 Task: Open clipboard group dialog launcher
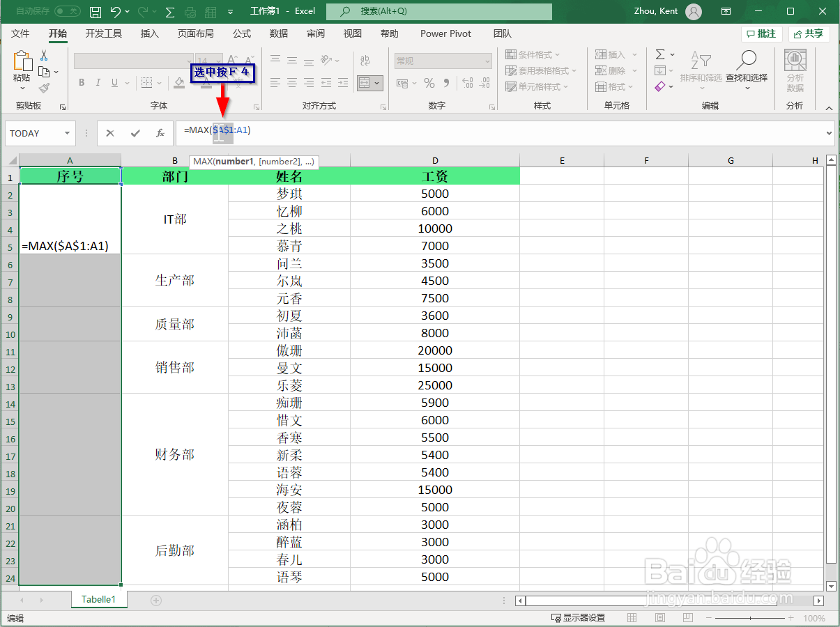coord(62,107)
